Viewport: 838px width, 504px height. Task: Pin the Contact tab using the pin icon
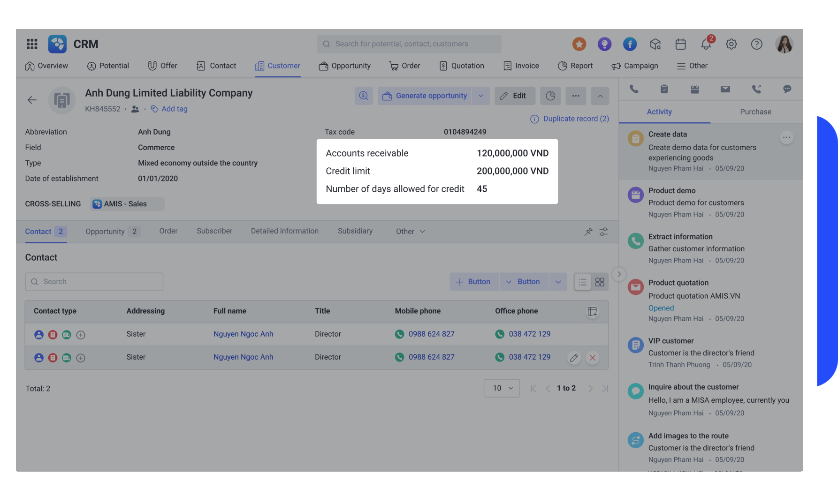pos(588,231)
